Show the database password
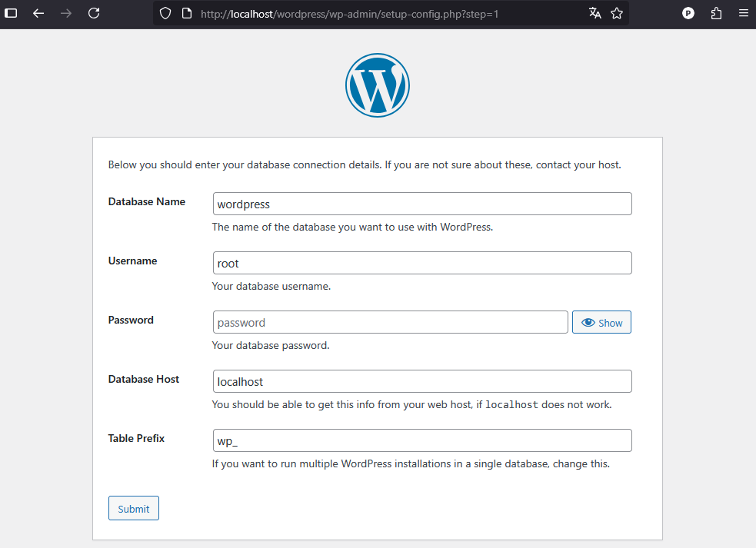The image size is (756, 548). tap(601, 323)
